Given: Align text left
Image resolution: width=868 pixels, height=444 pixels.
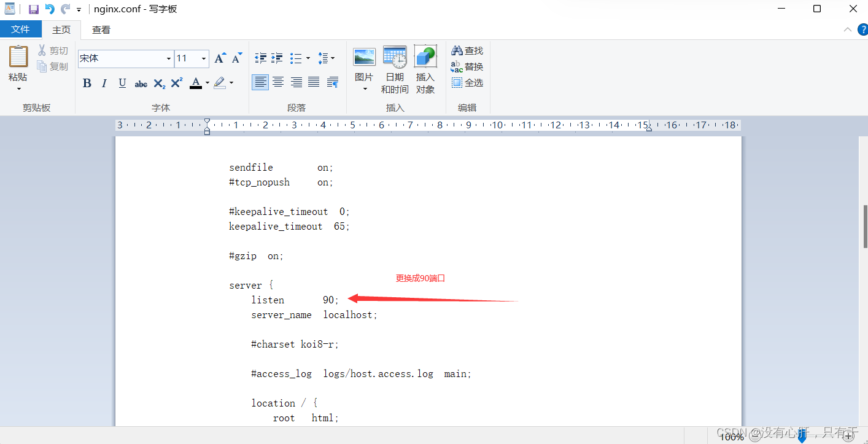Looking at the screenshot, I should [260, 82].
